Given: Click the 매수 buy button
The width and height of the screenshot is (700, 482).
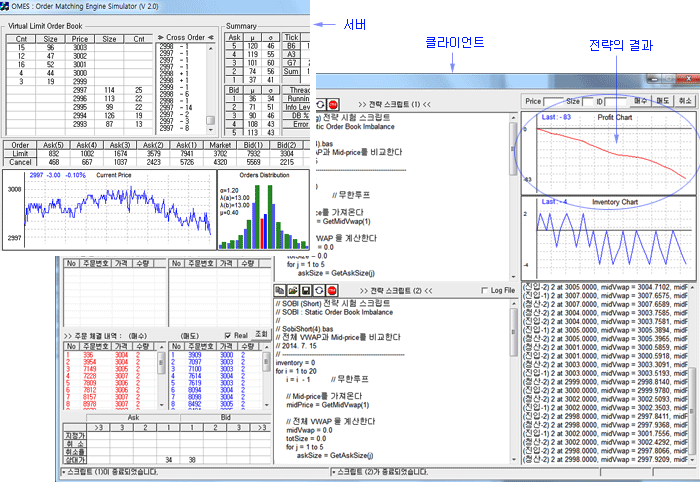Looking at the screenshot, I should pos(641,101).
